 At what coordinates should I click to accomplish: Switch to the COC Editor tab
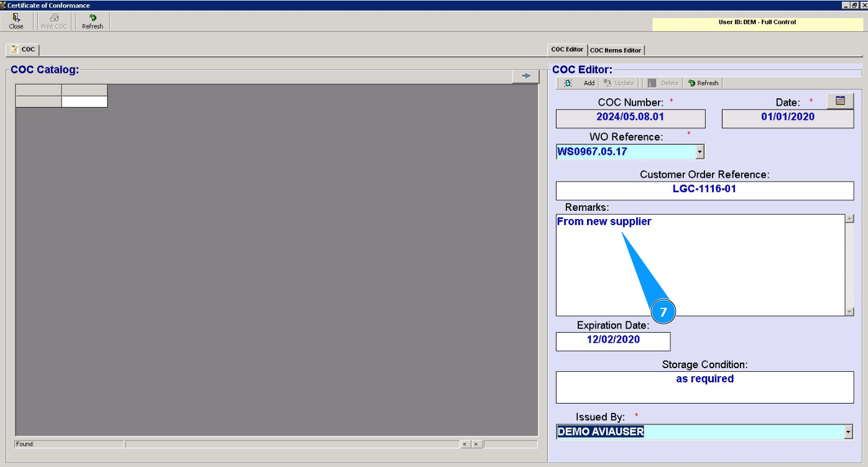[567, 50]
